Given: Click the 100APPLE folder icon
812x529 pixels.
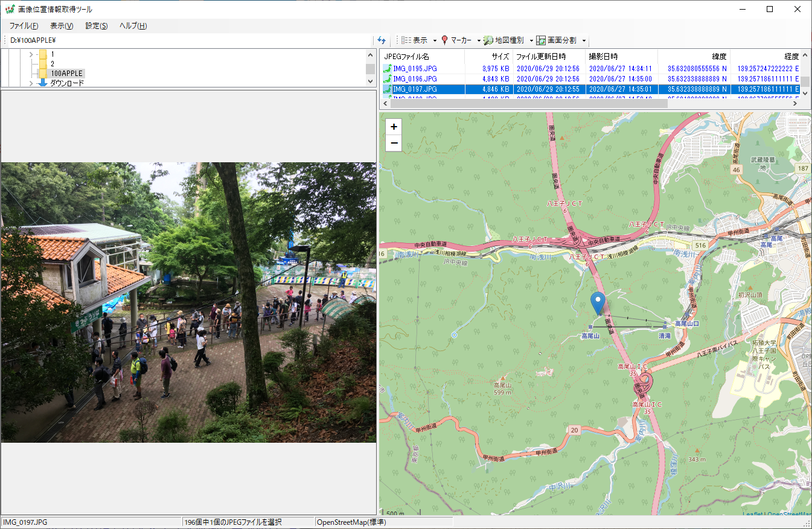Looking at the screenshot, I should 43,73.
